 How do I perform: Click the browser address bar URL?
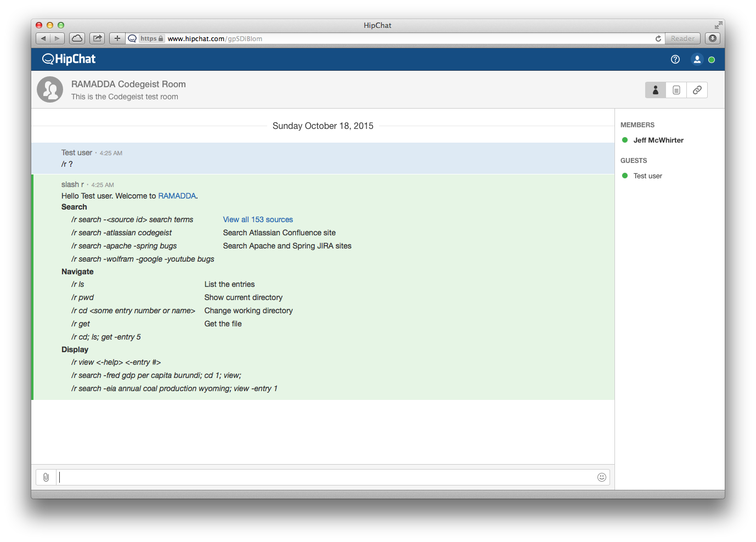(x=215, y=38)
